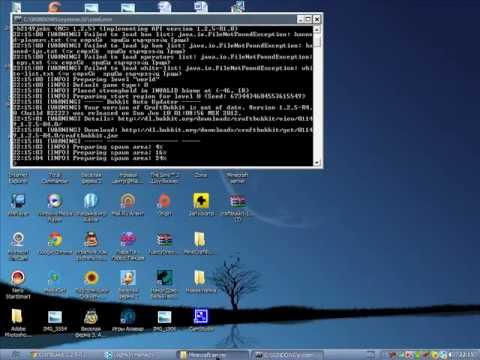
Task: Select the medal icon labeled Веселая ферма 3
Action: (x=91, y=316)
